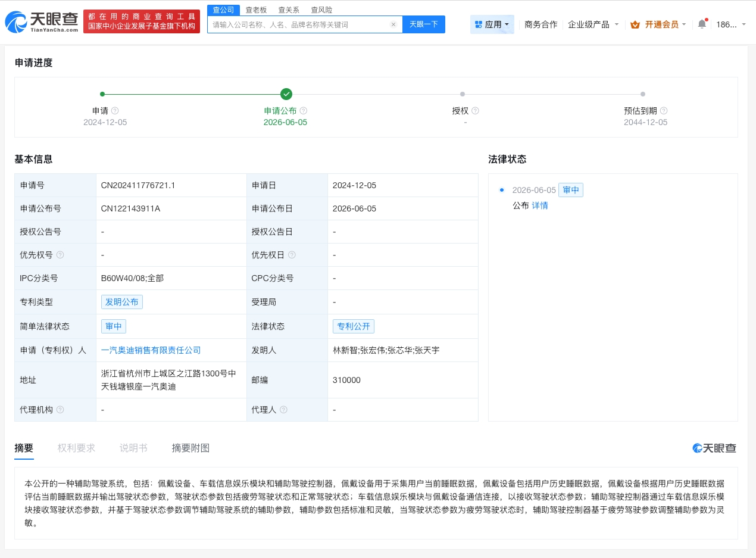Select the 查风险 search tab
The width and height of the screenshot is (756, 558).
(322, 10)
